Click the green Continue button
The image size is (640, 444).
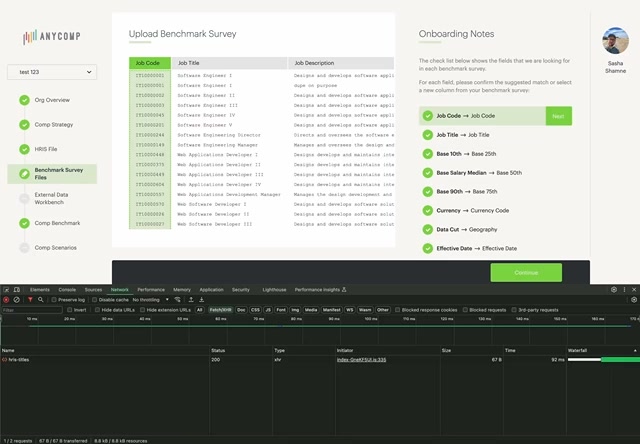pos(526,272)
